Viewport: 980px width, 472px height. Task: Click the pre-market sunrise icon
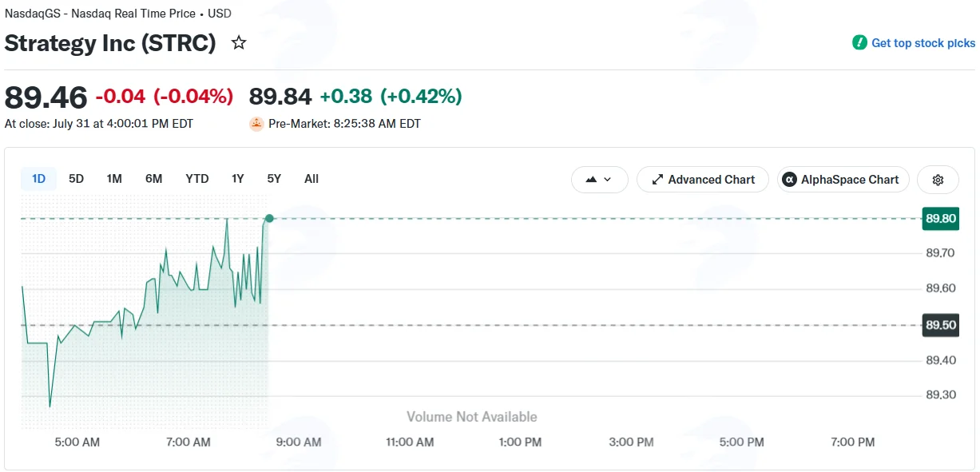coord(256,124)
